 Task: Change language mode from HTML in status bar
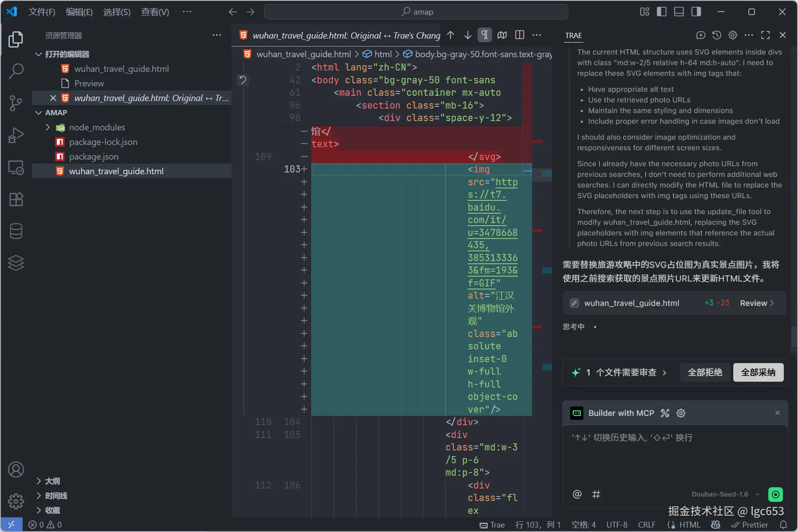689,525
